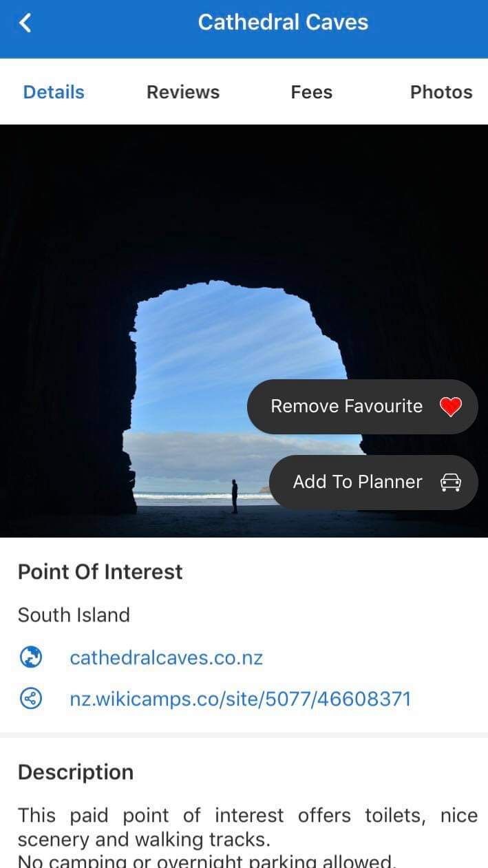The width and height of the screenshot is (488, 868).
Task: Tap the Point Of Interest heading
Action: coord(100,572)
